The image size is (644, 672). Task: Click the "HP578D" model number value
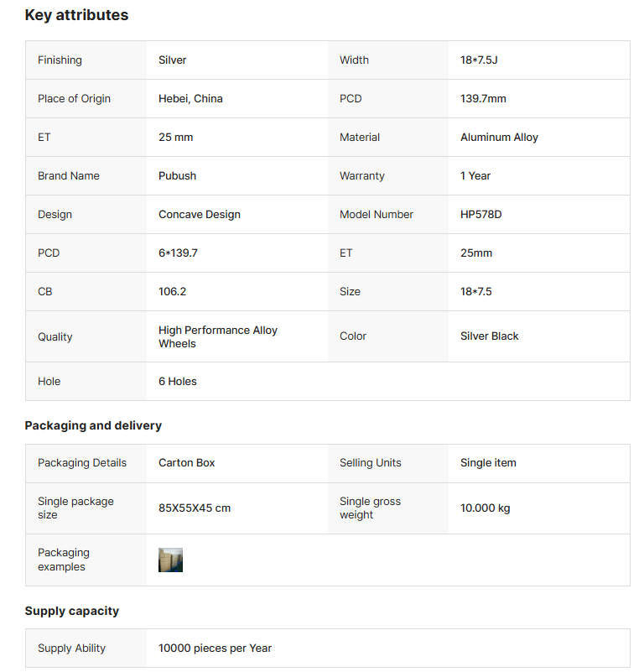(480, 215)
